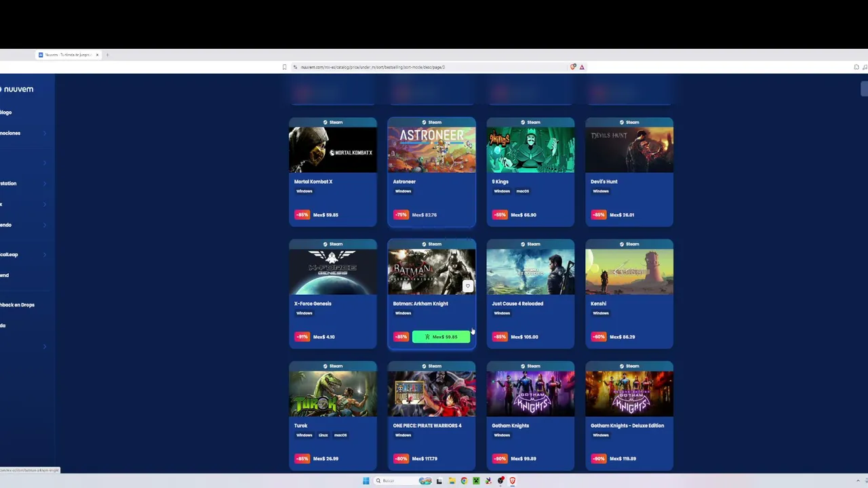Add Batman: Arkham Knight to cart
Image resolution: width=868 pixels, height=488 pixels.
pos(441,337)
